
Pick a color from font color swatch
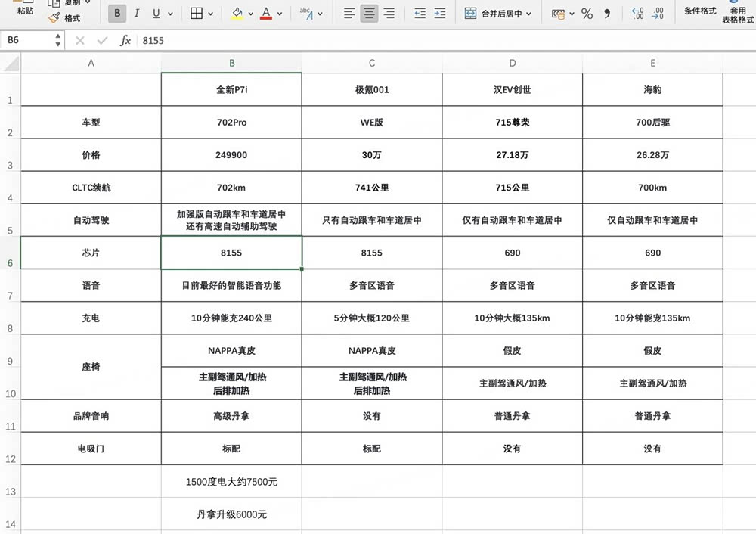click(267, 13)
